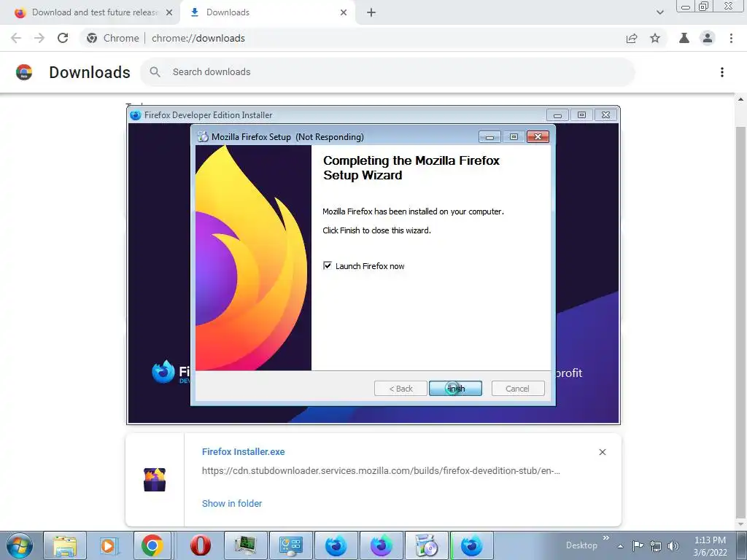Click the taskbar clock 1:13 PM
747x560 pixels.
coord(710,540)
